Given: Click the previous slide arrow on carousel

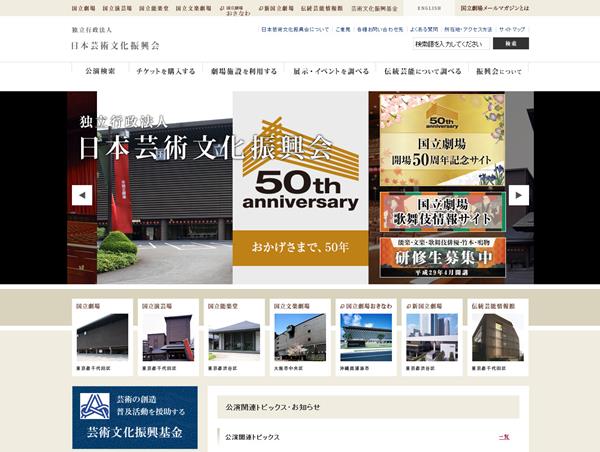Looking at the screenshot, I should (x=82, y=195).
